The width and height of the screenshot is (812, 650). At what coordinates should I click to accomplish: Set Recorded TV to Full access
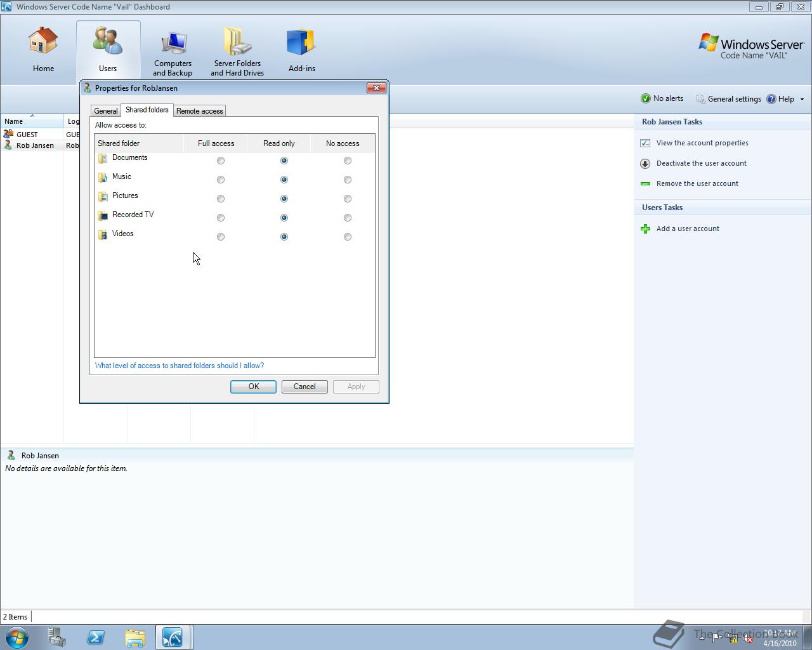pyautogui.click(x=221, y=218)
